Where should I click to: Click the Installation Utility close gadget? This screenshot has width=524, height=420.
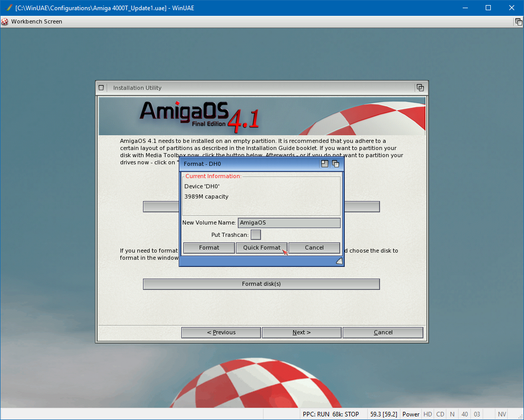tap(101, 87)
